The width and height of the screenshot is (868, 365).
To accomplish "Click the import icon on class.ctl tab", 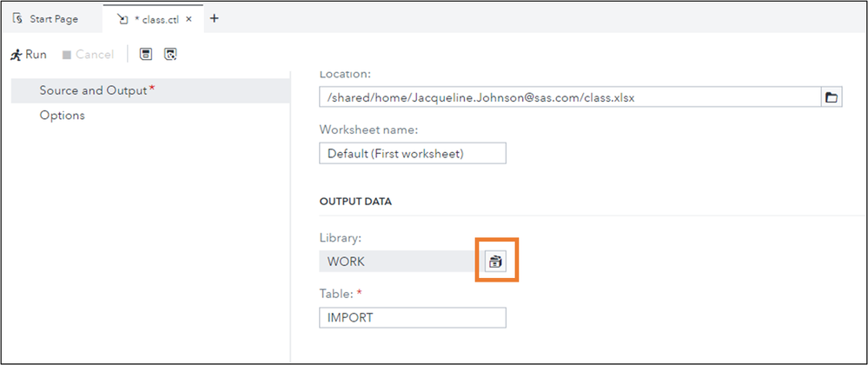I will coord(123,18).
